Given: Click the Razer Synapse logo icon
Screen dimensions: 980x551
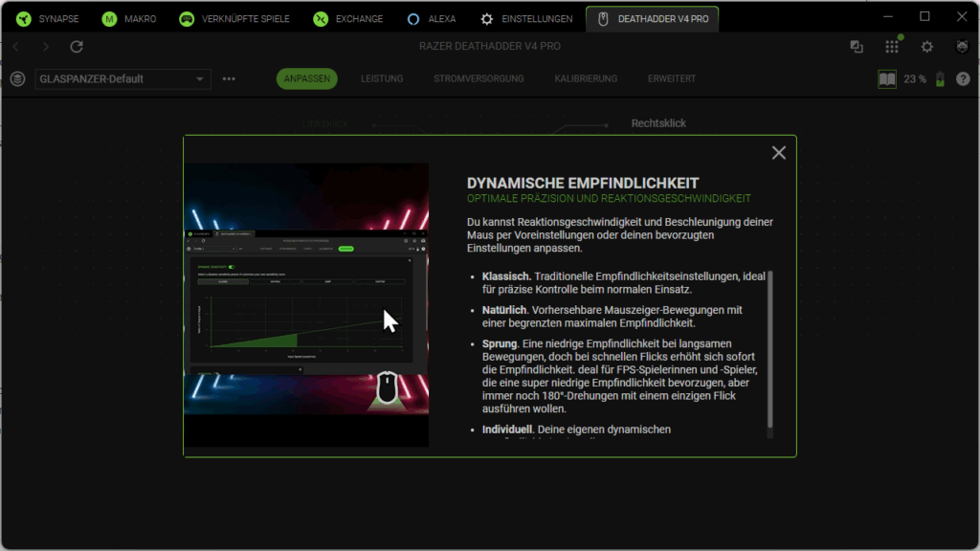Looking at the screenshot, I should pos(24,19).
